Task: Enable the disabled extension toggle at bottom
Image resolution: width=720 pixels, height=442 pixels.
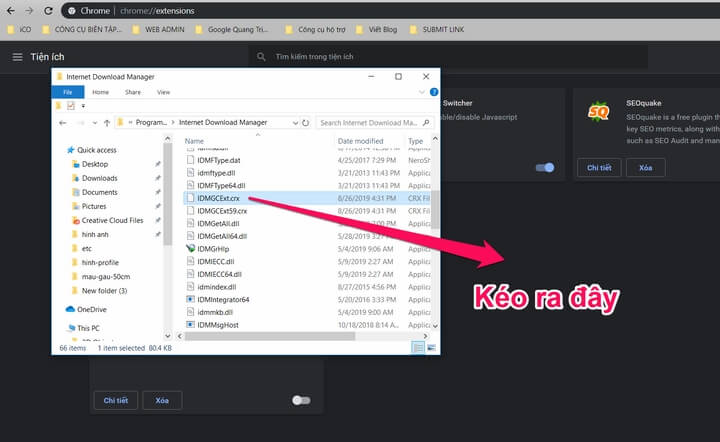Action: (x=301, y=400)
